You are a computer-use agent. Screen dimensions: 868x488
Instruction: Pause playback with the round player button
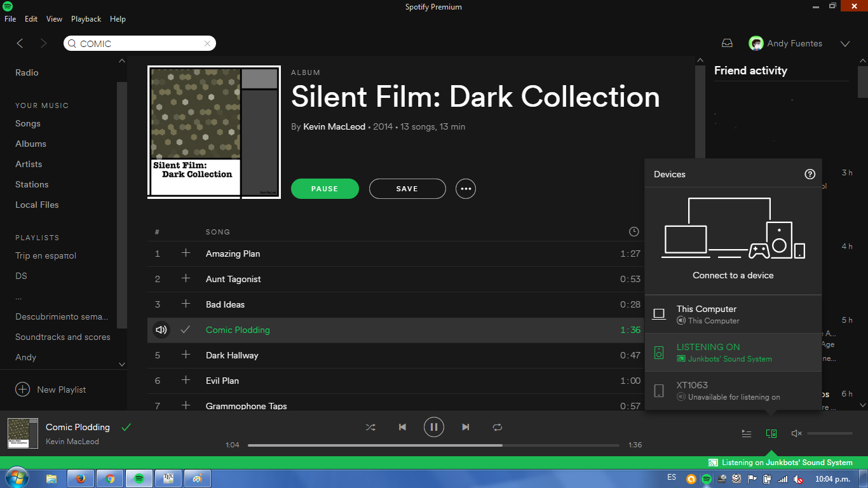coord(434,427)
